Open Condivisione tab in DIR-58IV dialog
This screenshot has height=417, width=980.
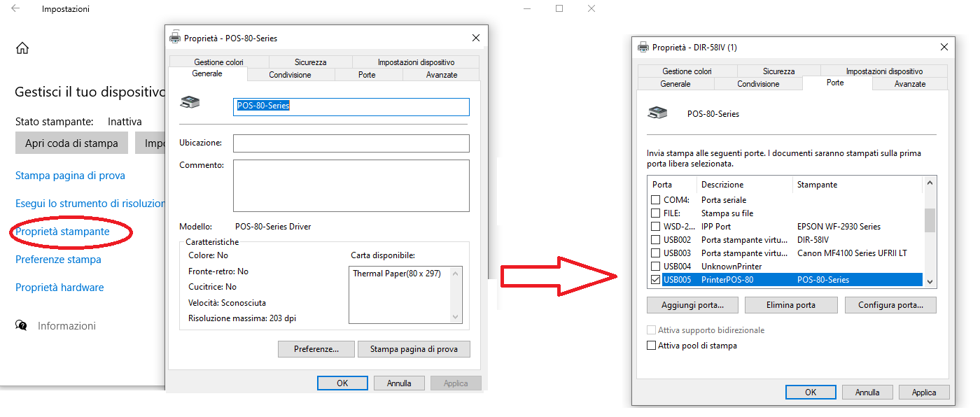758,84
